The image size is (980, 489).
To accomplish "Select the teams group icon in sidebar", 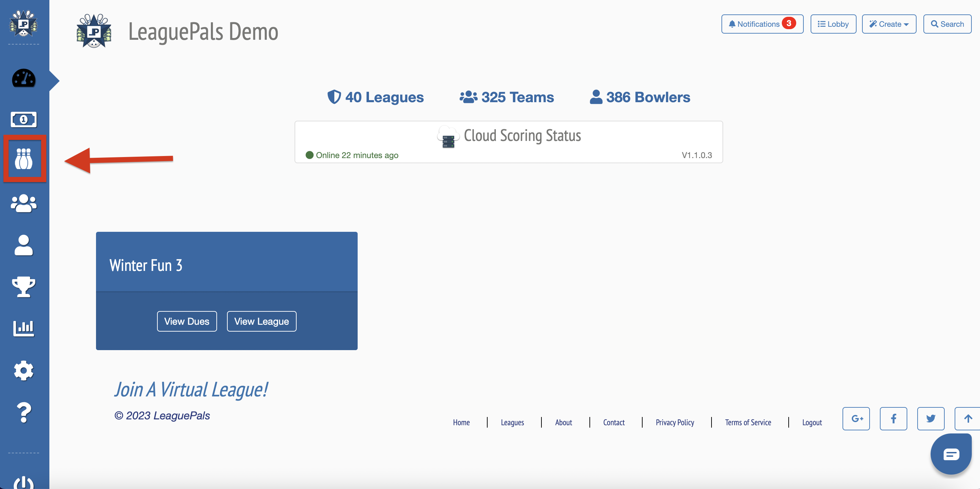I will (24, 203).
